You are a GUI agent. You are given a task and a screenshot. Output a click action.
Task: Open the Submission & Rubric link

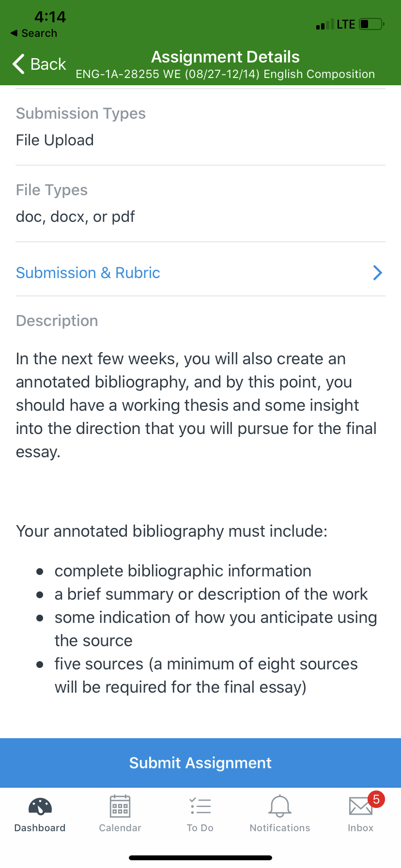[x=88, y=273]
